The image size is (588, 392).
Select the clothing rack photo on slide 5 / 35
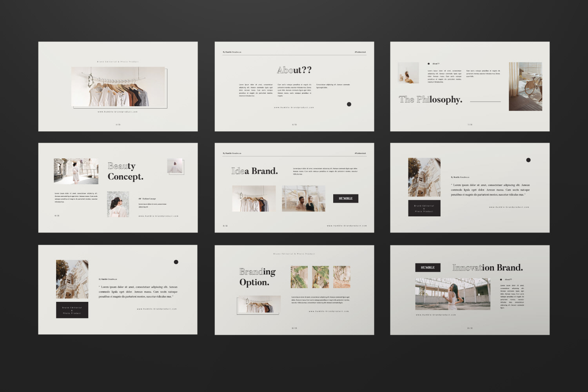[x=118, y=87]
